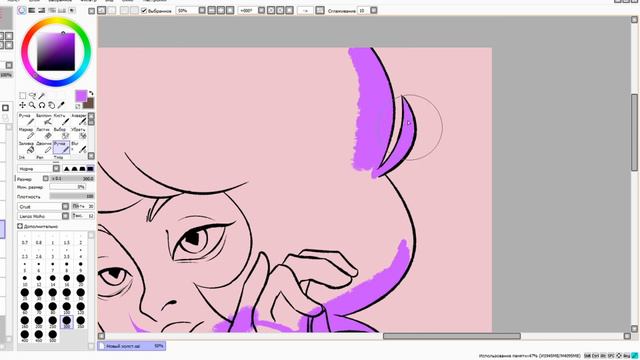640x360 pixels.
Task: Click the Размер brush size slider
Action: (x=72, y=178)
